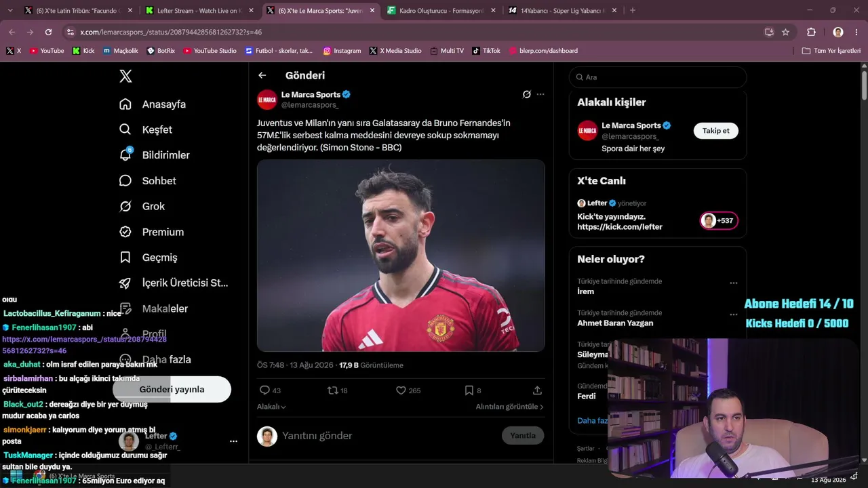Click the Daha fazla link under trends
Screen dimensions: 868x488
(x=593, y=421)
